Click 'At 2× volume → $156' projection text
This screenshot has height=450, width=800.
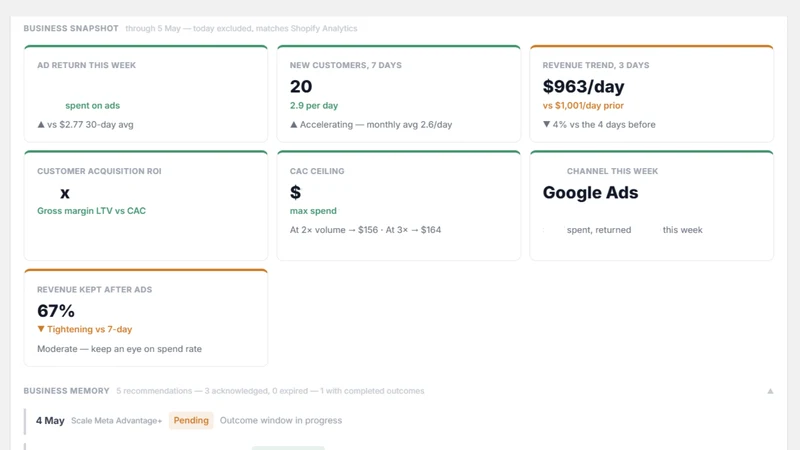point(336,230)
